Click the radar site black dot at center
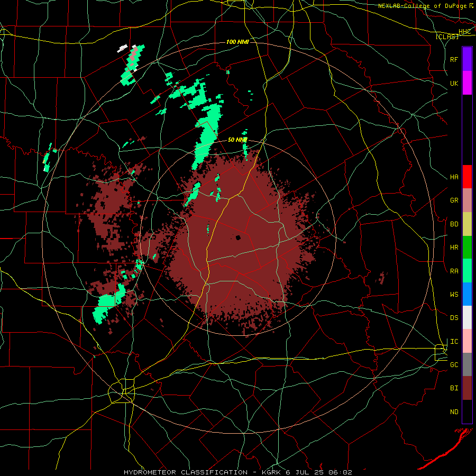476x476 pixels. tap(238, 237)
